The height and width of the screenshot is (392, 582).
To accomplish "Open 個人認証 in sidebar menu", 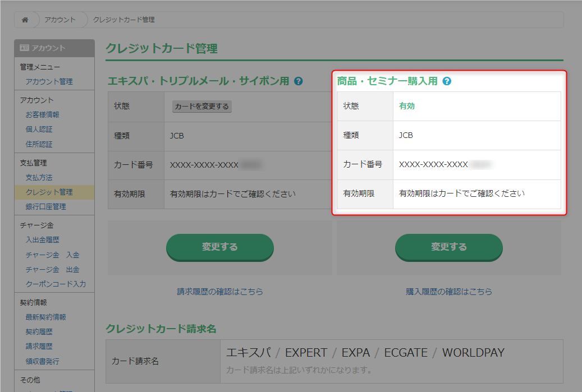I will click(39, 129).
